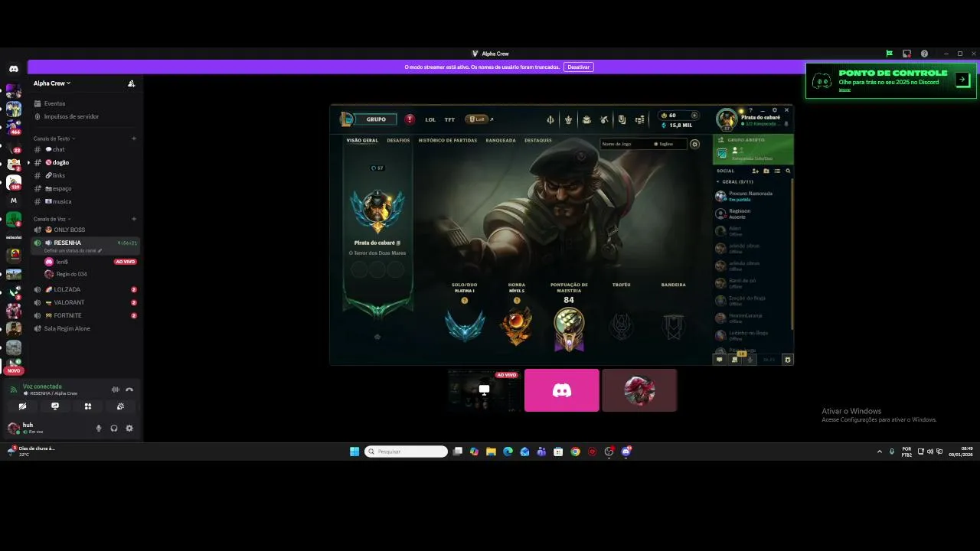This screenshot has height=551, width=980.
Task: Select user leni$ in RESENHA channel
Action: [62, 262]
